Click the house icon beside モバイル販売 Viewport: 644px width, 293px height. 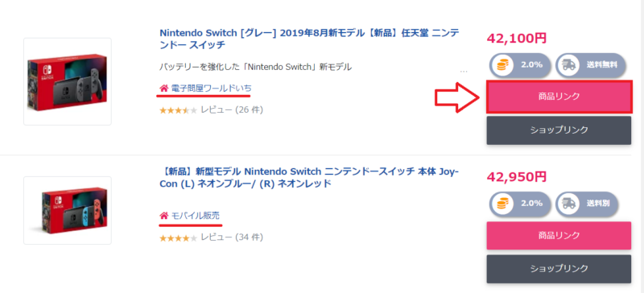[x=163, y=216]
